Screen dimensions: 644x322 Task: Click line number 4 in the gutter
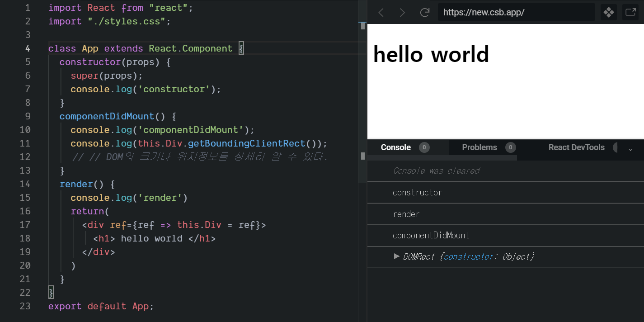click(28, 48)
